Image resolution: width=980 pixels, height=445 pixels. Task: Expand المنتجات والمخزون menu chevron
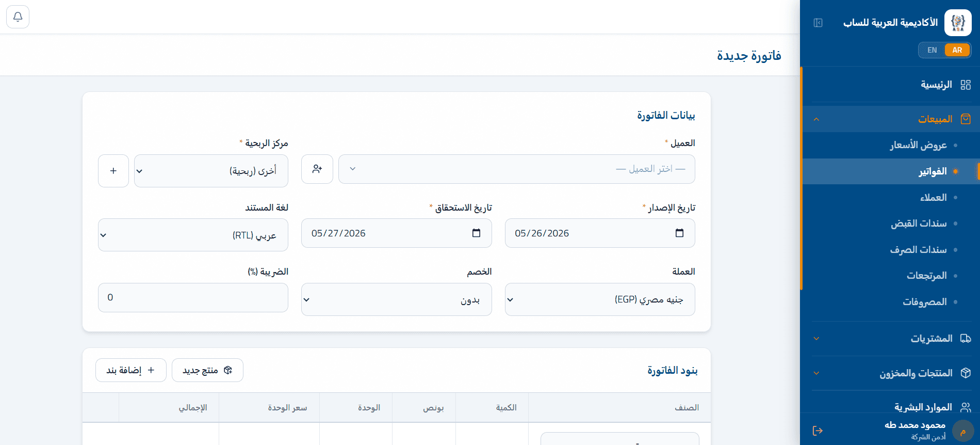pos(816,373)
